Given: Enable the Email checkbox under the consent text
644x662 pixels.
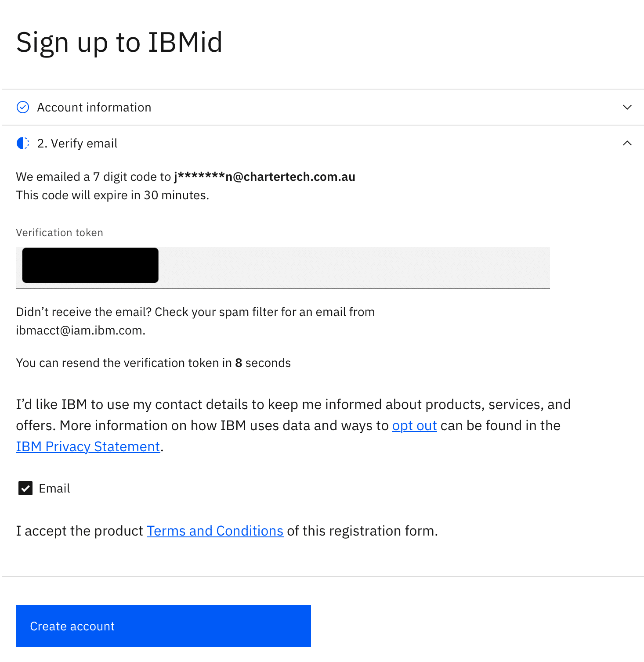Looking at the screenshot, I should click(25, 488).
